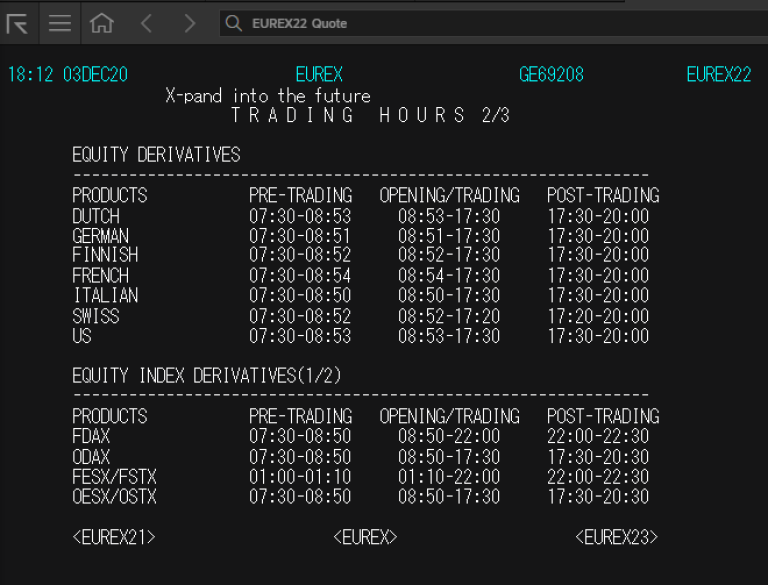Select the SWISS product row
768x585 pixels.
click(x=360, y=317)
